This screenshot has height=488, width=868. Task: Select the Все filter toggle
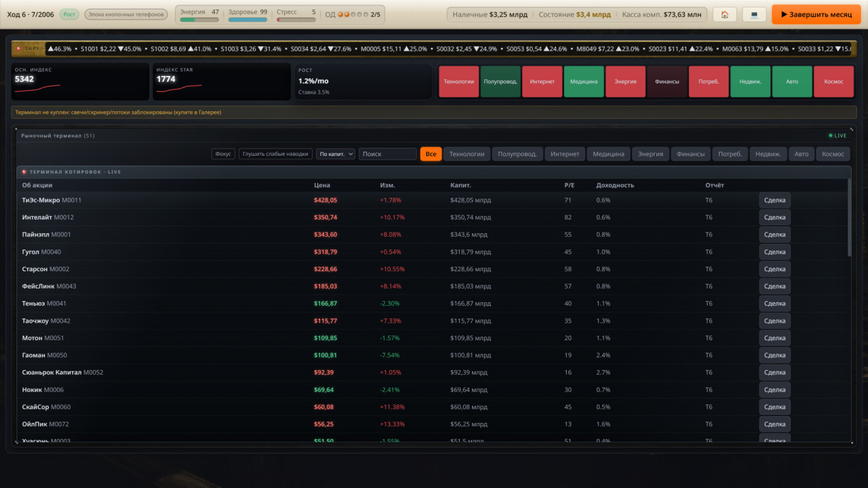tap(431, 154)
